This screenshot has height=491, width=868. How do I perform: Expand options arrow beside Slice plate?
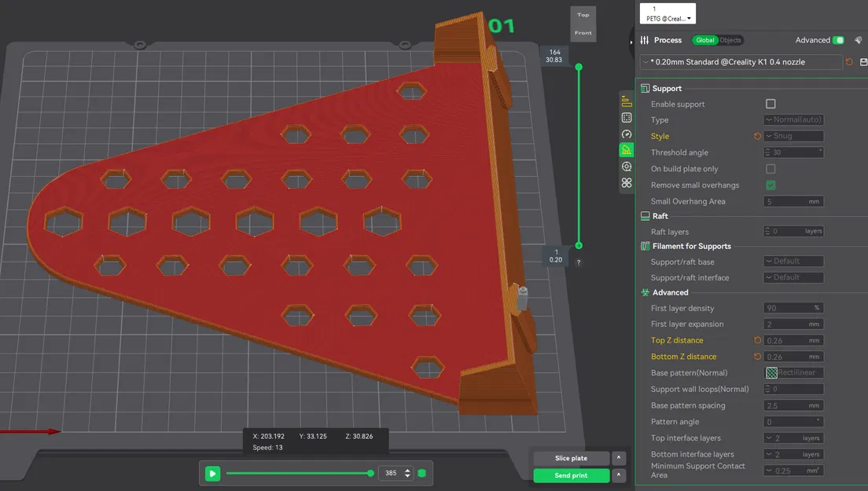pyautogui.click(x=619, y=458)
